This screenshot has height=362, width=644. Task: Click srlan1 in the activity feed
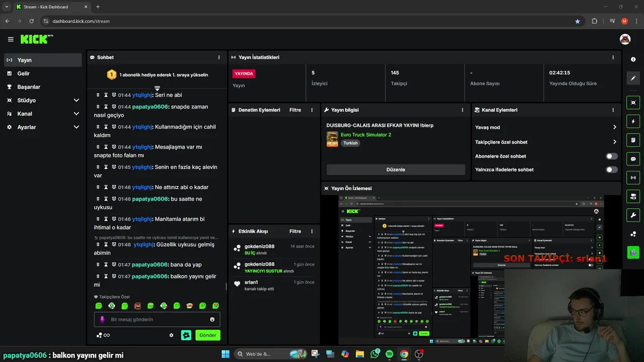click(251, 282)
